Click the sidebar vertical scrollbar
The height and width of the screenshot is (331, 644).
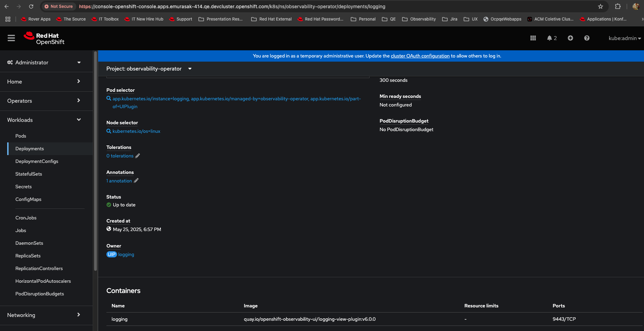[95, 161]
